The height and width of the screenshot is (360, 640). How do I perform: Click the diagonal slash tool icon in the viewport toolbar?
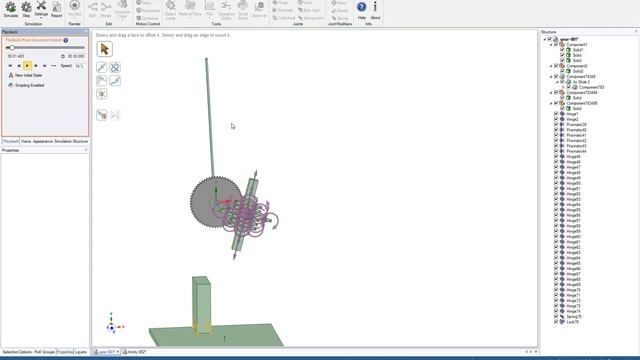click(x=115, y=81)
